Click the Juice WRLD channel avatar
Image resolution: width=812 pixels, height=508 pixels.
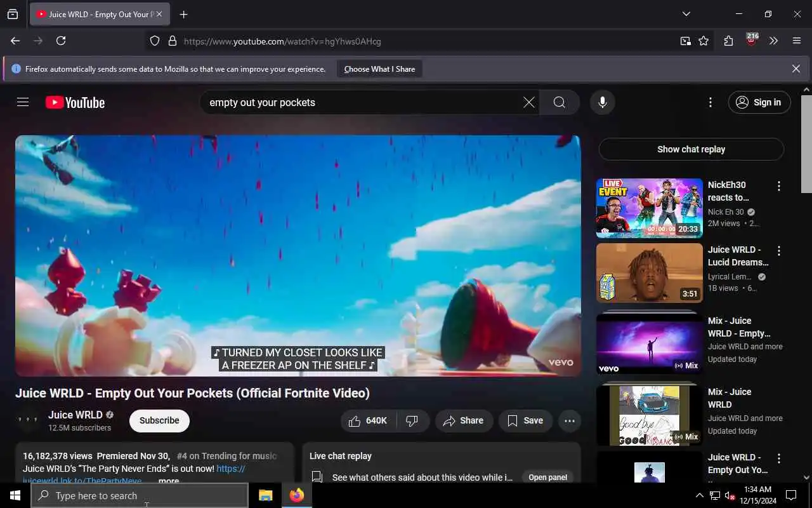pyautogui.click(x=28, y=420)
